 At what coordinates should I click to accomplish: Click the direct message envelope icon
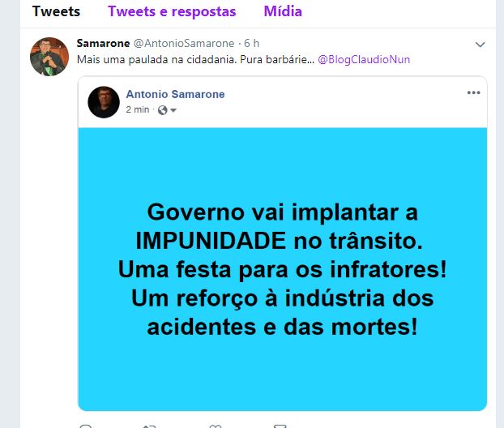tap(280, 426)
